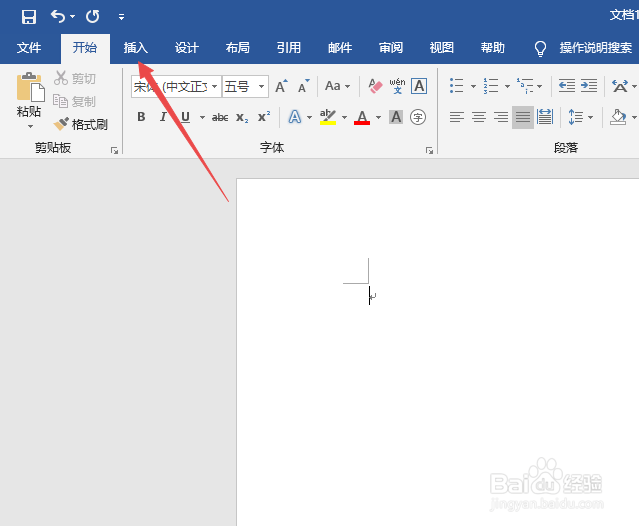
Task: Open the 插入 tab
Action: pyautogui.click(x=136, y=48)
